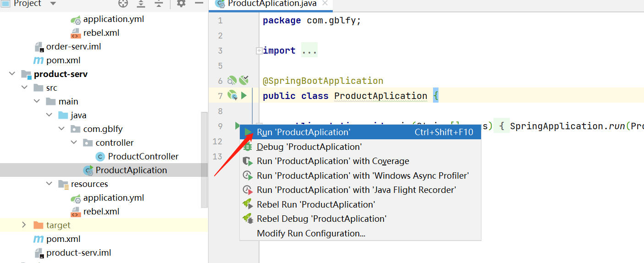This screenshot has width=644, height=263.
Task: Collapse the java folder chevron
Action: (49, 115)
